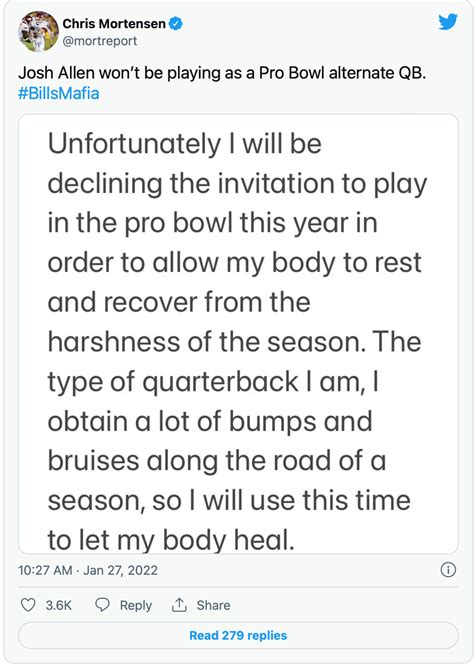474x667 pixels.
Task: Open the embedded Josh Allen statement image
Action: pyautogui.click(x=238, y=334)
